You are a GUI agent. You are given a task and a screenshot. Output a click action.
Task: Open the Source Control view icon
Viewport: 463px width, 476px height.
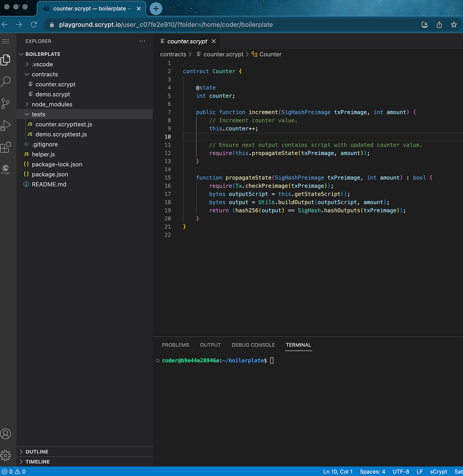click(6, 103)
